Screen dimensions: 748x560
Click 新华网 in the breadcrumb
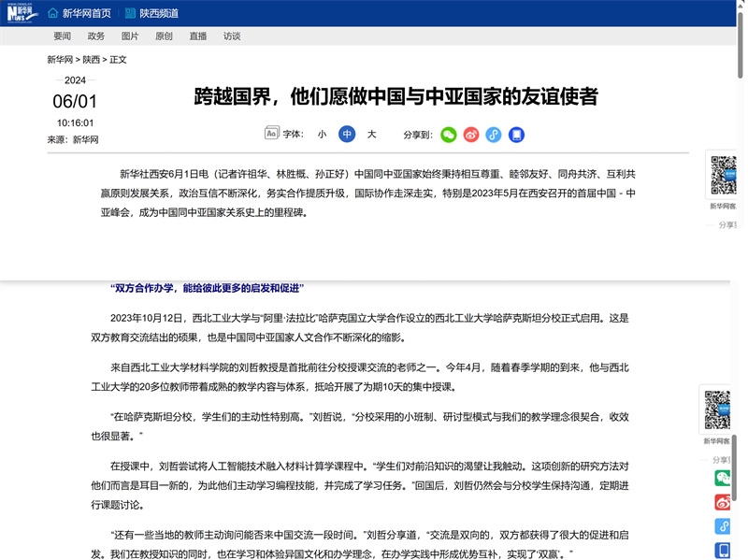point(60,60)
